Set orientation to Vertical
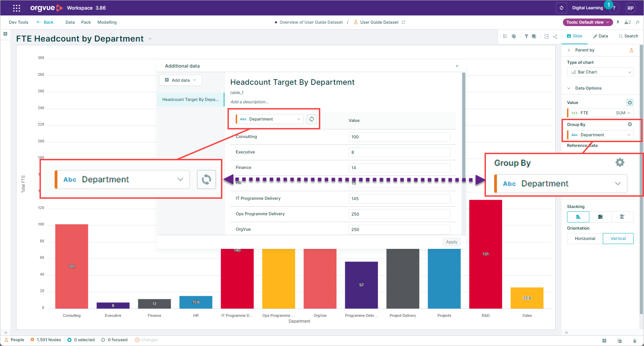 point(618,239)
